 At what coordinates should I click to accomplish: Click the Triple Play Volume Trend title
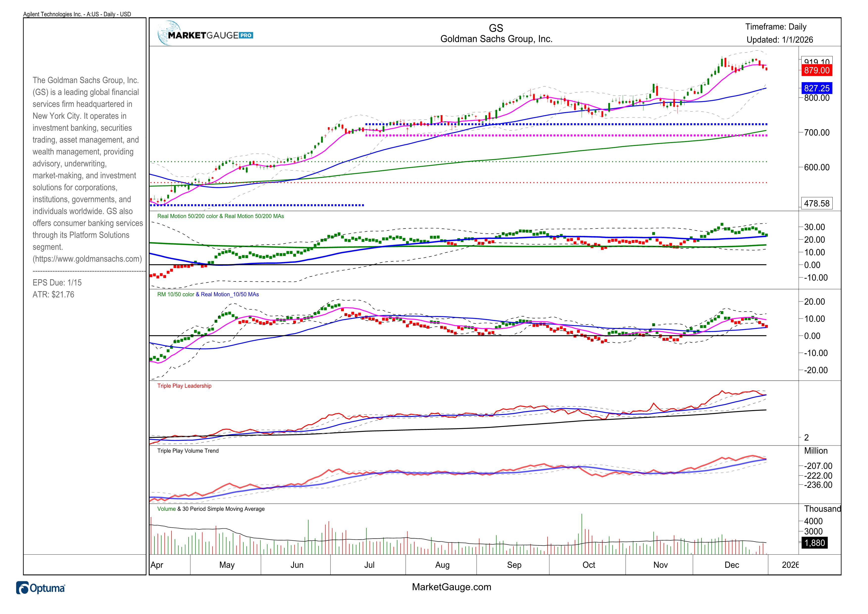(188, 451)
